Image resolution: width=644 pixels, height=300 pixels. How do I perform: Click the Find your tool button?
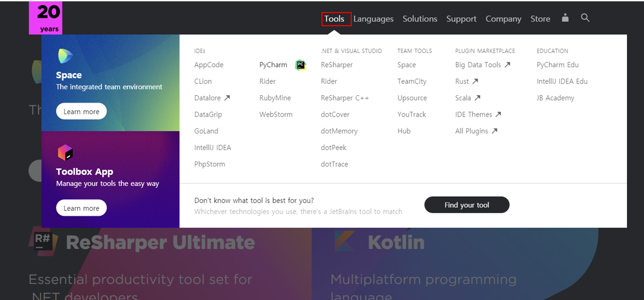click(467, 205)
